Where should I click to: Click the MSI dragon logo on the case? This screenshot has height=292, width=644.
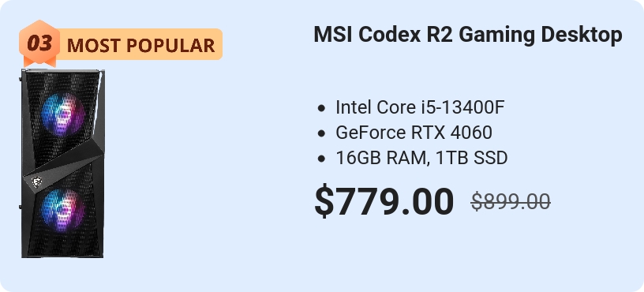[x=36, y=182]
